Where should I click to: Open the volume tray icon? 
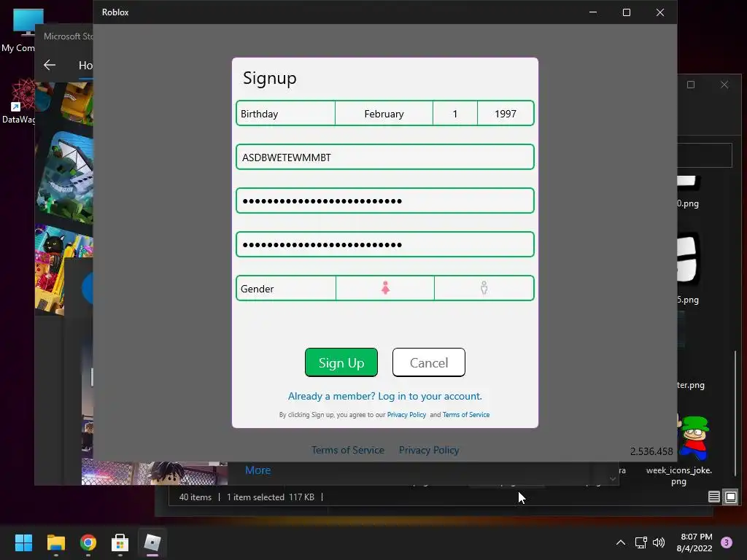point(659,542)
